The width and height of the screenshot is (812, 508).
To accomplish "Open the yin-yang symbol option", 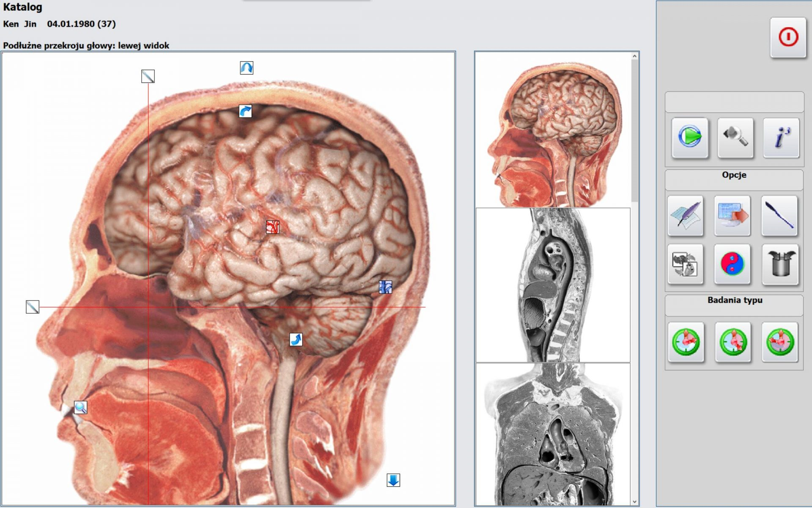I will point(732,264).
